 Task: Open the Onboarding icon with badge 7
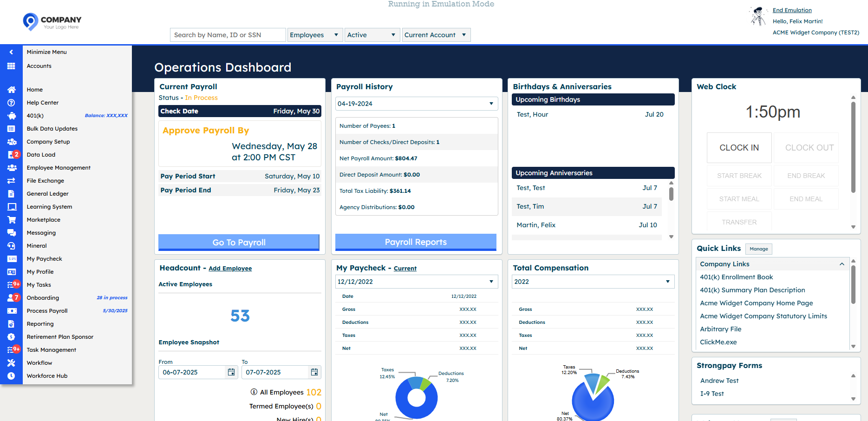[x=13, y=297]
